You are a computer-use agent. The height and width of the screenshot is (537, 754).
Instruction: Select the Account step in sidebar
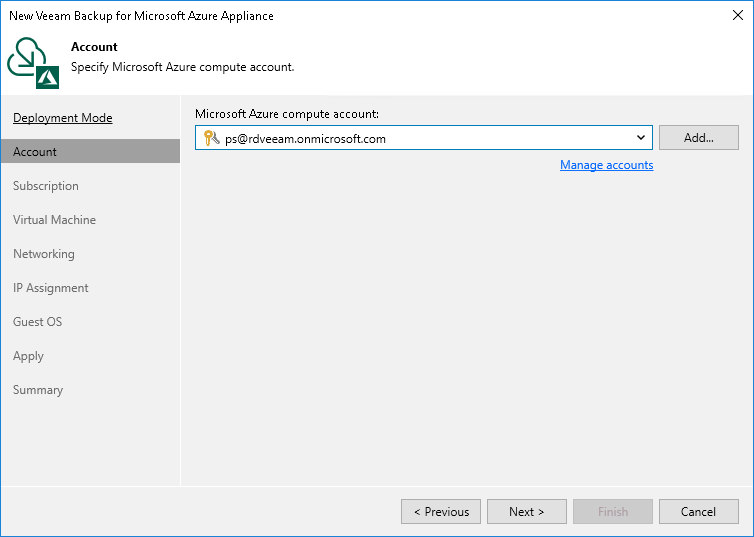coord(35,152)
